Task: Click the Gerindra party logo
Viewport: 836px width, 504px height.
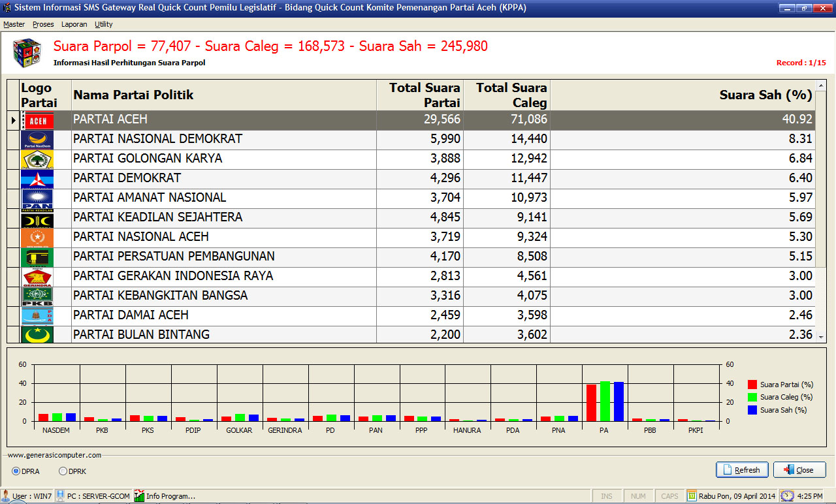Action: (37, 277)
